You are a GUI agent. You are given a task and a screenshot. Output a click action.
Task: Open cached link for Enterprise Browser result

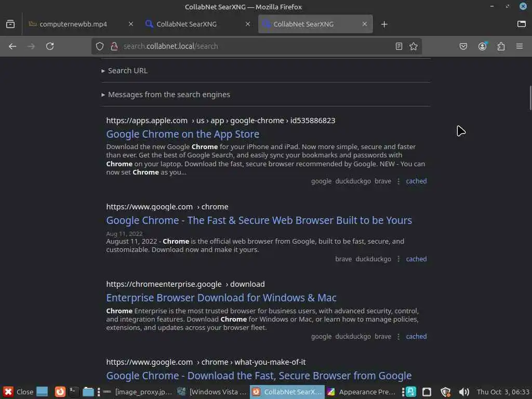coord(416,337)
